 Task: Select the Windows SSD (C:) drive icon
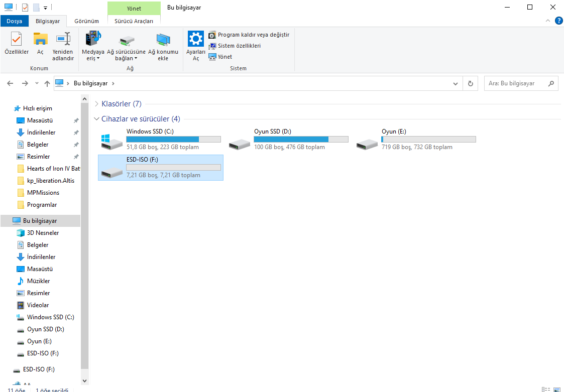111,142
